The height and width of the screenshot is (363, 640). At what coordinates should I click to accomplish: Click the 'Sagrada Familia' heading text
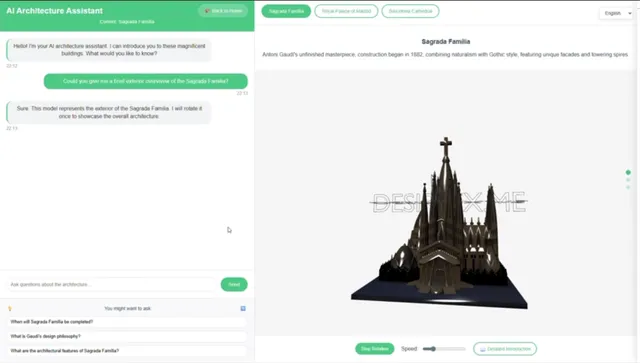[x=446, y=42]
